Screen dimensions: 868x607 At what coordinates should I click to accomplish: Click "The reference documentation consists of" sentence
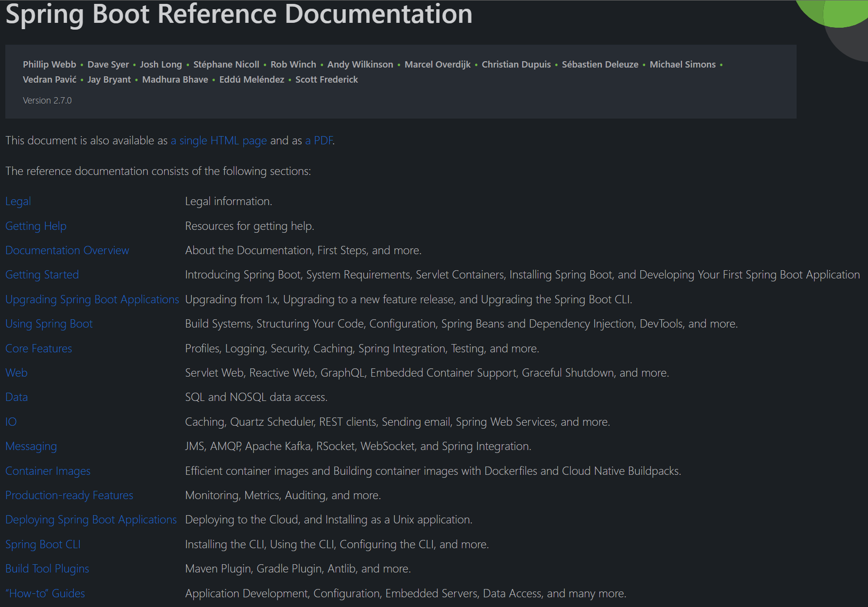(158, 172)
